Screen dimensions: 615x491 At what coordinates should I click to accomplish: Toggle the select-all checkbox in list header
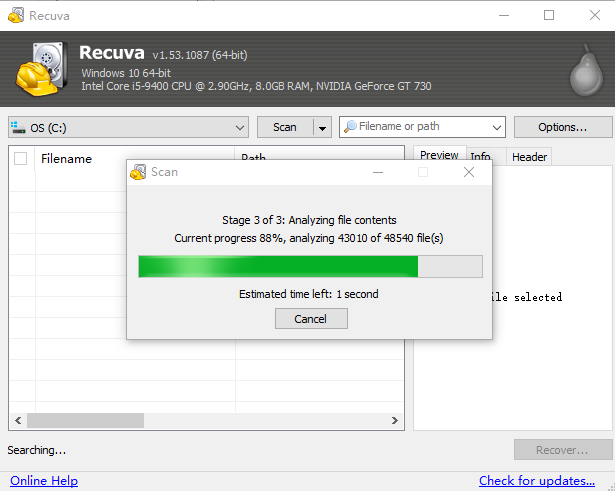[21, 158]
